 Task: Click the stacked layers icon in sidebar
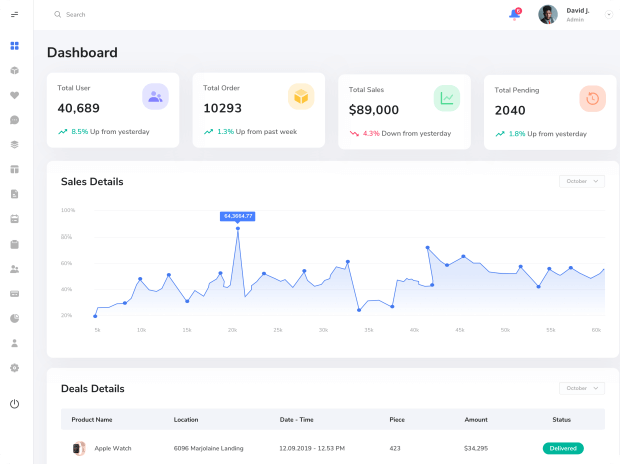[15, 144]
